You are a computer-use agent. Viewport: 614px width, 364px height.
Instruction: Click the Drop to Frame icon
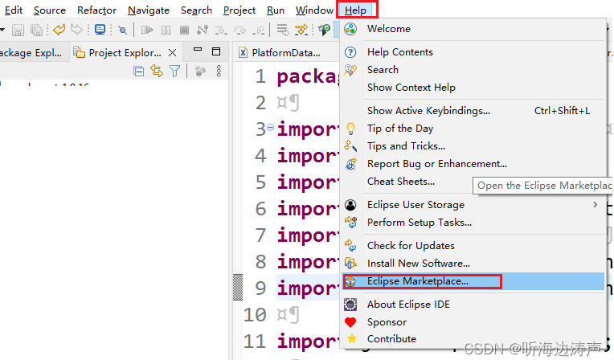[x=282, y=30]
